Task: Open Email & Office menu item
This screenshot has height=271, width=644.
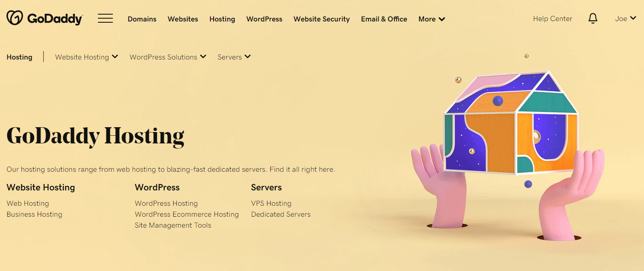Action: click(x=384, y=19)
